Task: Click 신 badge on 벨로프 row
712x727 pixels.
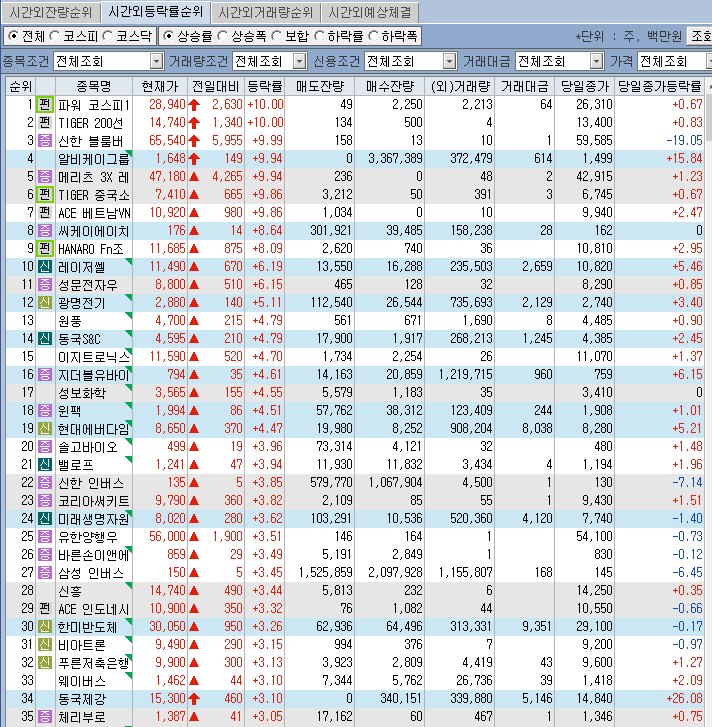Action: coord(44,464)
